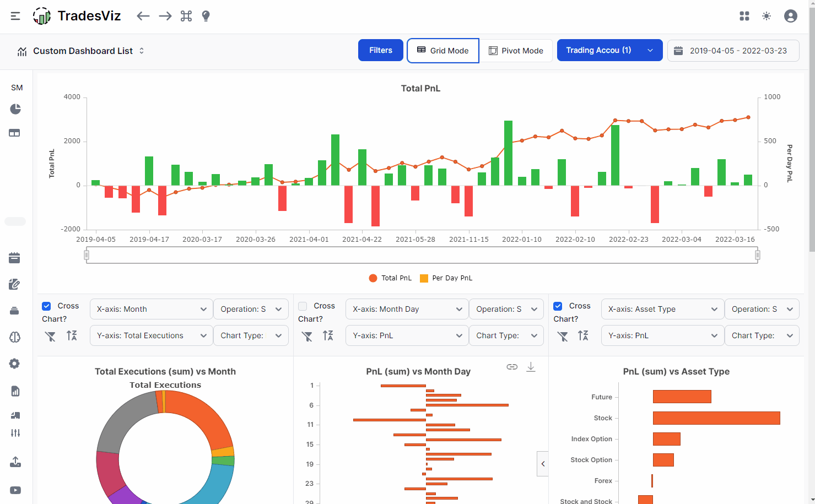Enable Cross Chart for Month Day chart
Viewport: 815px width, 504px height.
tap(303, 306)
